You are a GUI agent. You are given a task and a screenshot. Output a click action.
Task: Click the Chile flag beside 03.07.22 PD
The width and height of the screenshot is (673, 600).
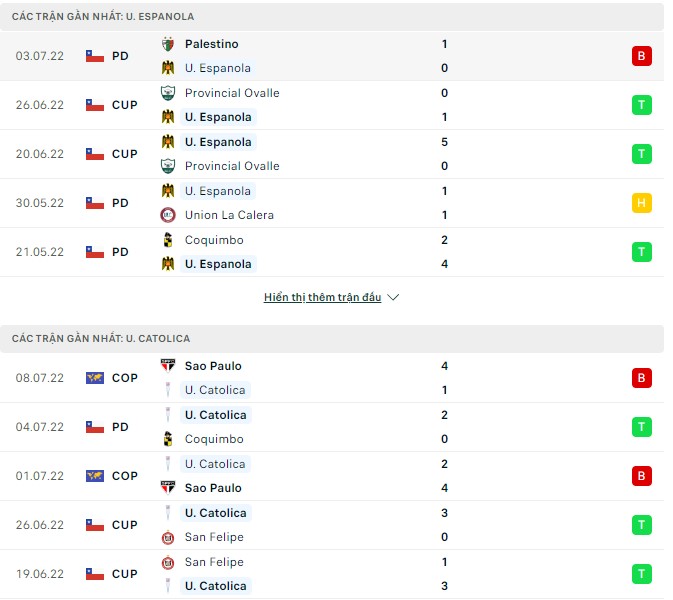[x=95, y=56]
